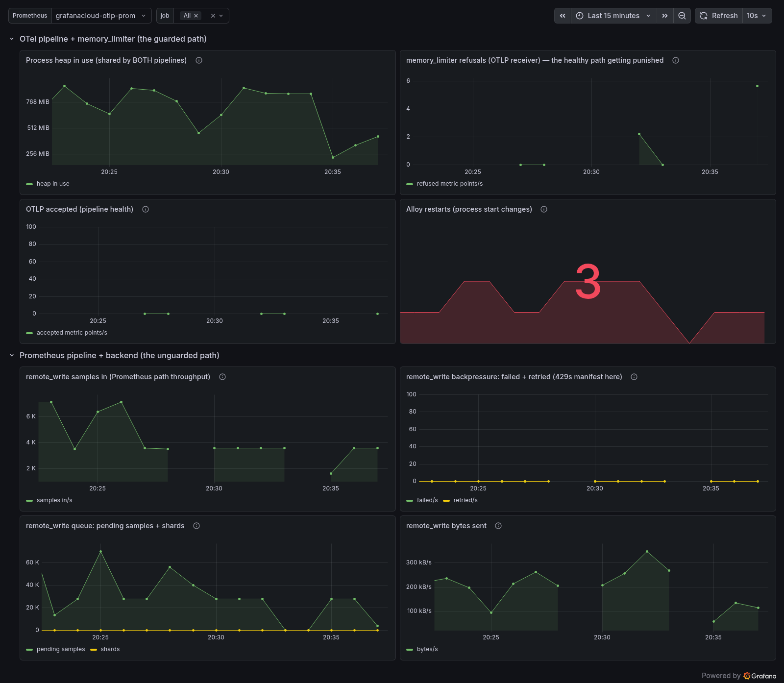Toggle failed/s legend series
This screenshot has width=784, height=683.
point(427,500)
